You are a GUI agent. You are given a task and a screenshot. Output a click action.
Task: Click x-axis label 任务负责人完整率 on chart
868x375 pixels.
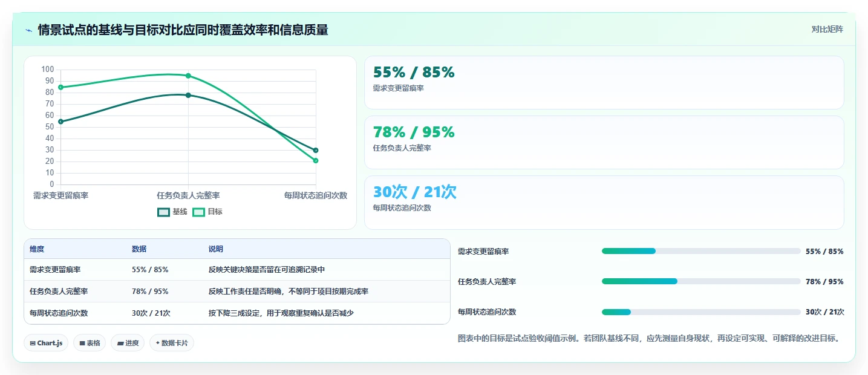pyautogui.click(x=188, y=195)
